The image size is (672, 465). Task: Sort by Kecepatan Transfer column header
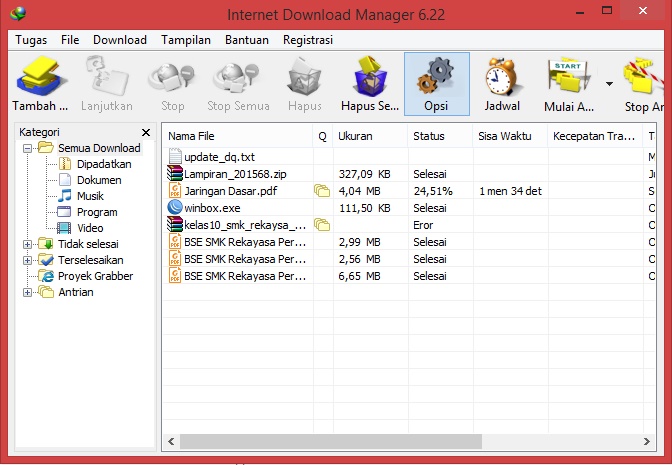tap(595, 136)
